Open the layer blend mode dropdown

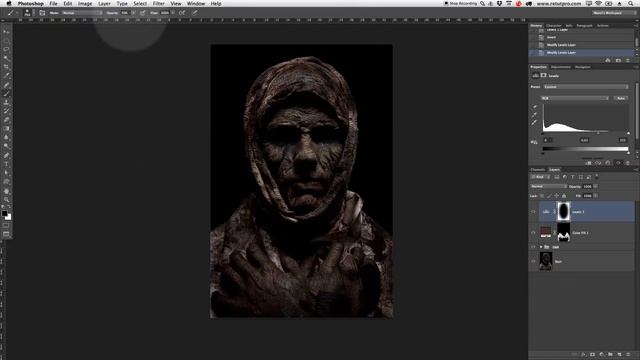548,186
